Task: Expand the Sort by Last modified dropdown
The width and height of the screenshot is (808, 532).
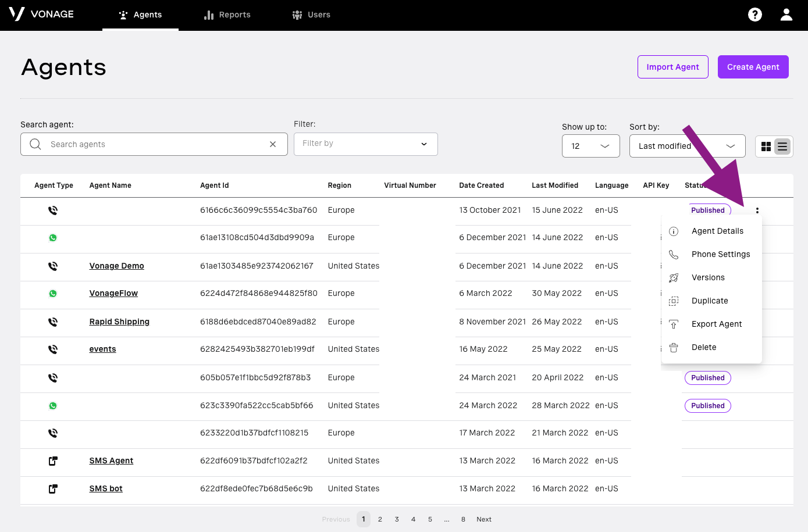Action: (688, 146)
